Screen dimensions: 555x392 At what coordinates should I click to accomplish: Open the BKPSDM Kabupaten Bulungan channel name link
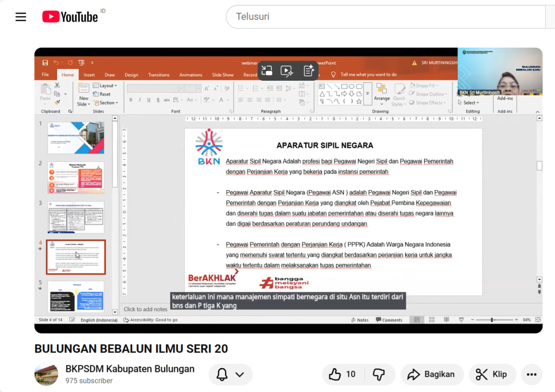point(130,369)
